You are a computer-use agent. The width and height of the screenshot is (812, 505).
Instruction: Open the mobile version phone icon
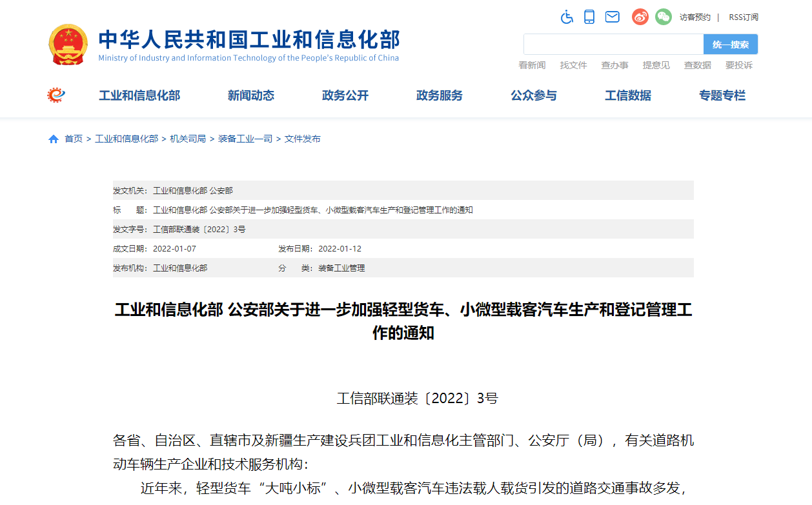(589, 17)
